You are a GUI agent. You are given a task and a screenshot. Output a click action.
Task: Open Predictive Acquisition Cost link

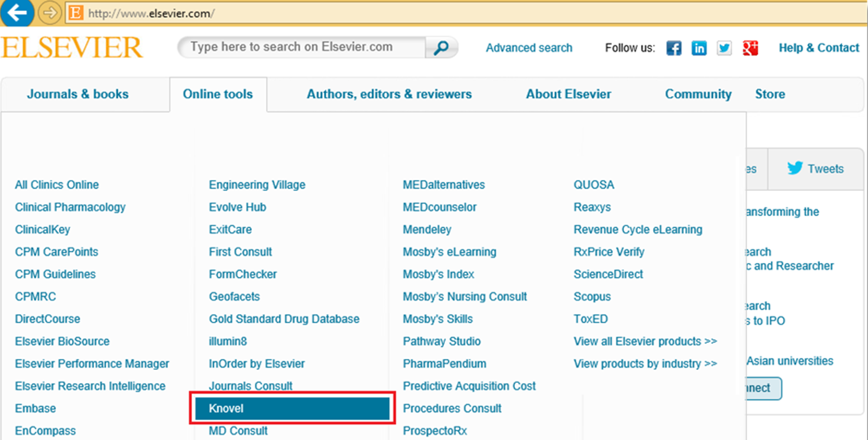tap(469, 386)
